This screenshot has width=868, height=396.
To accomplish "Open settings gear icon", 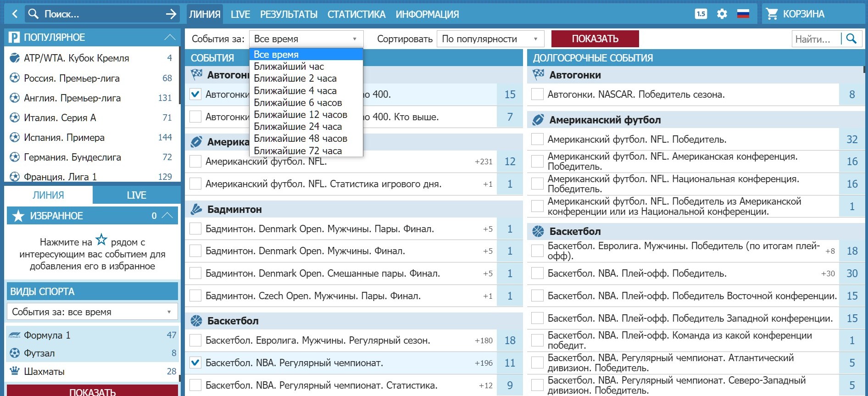I will coord(722,14).
